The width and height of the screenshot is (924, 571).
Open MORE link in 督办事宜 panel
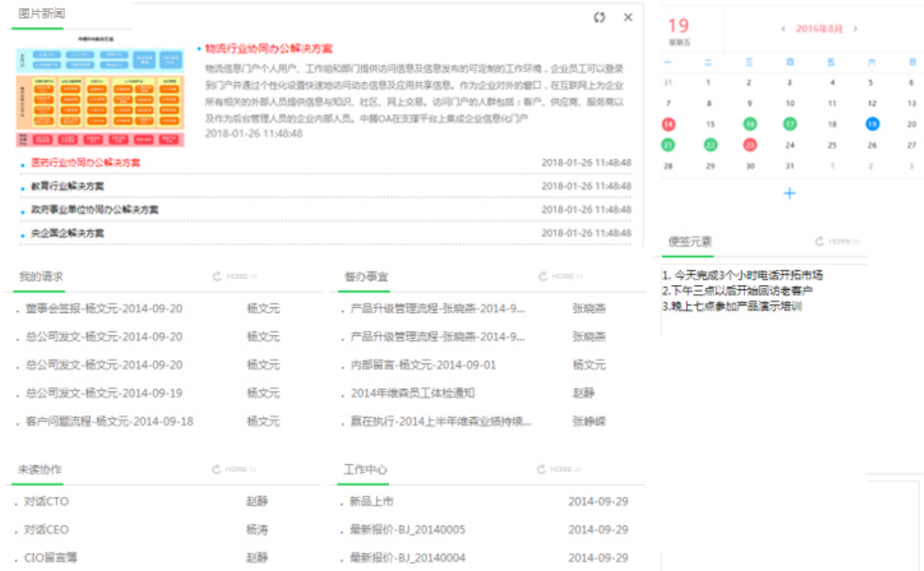(x=567, y=276)
